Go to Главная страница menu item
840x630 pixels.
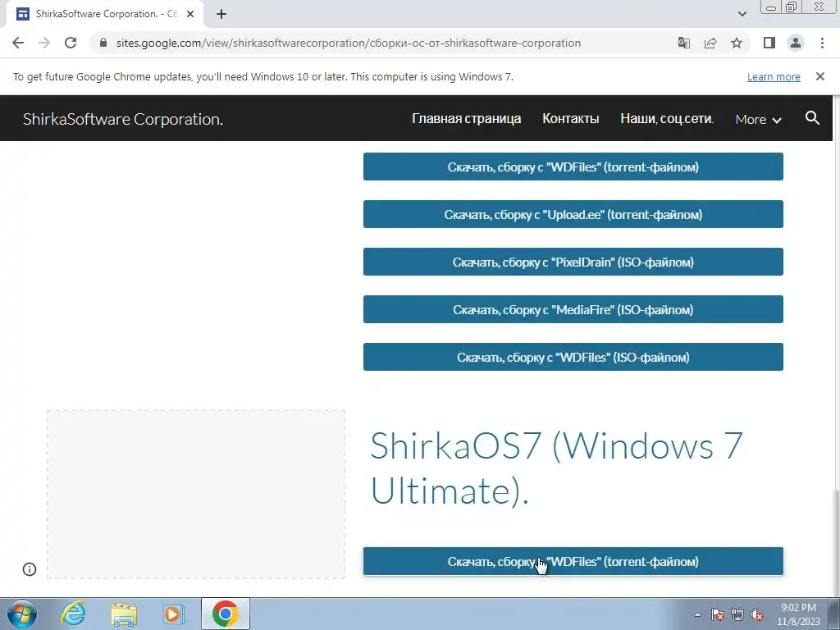coord(466,118)
